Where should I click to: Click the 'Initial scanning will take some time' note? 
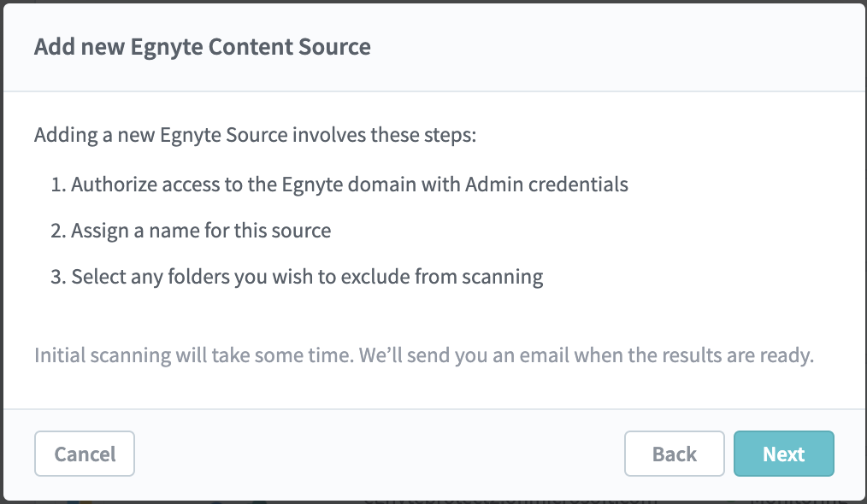click(424, 355)
